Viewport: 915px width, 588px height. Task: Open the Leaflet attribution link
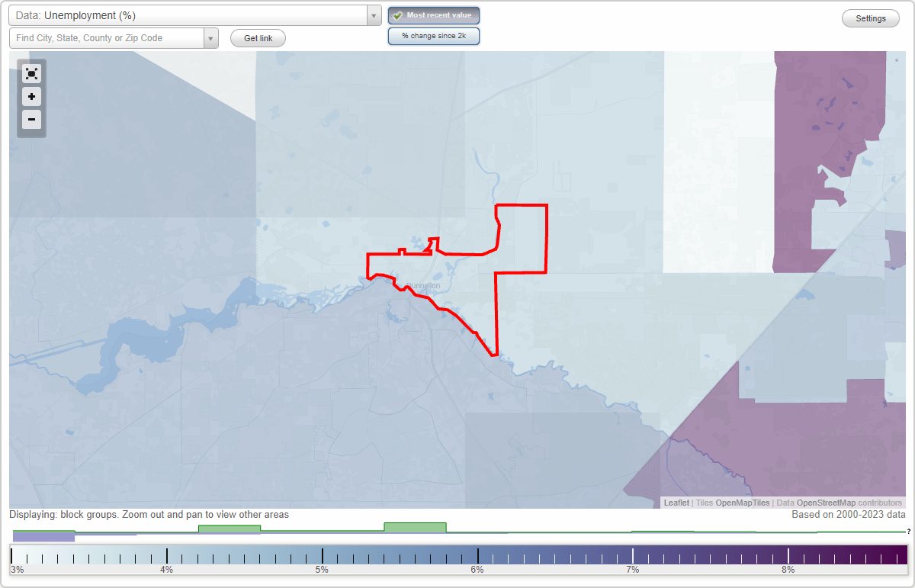676,503
